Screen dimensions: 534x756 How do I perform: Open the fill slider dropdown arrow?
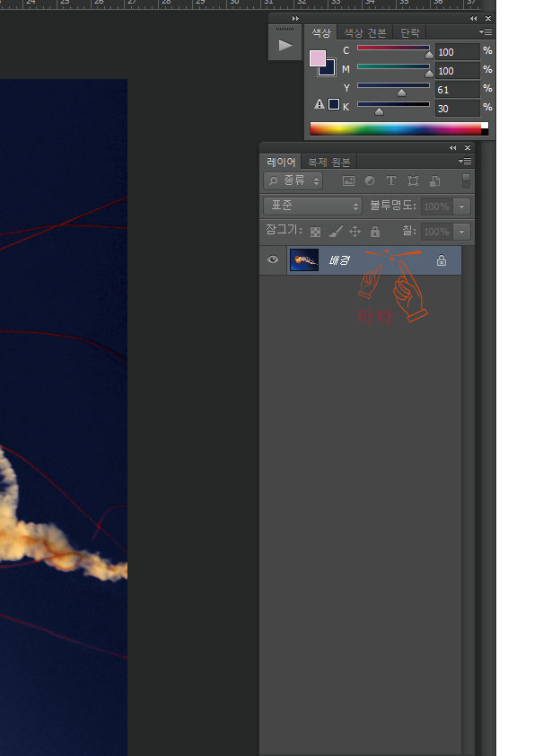pyautogui.click(x=461, y=232)
